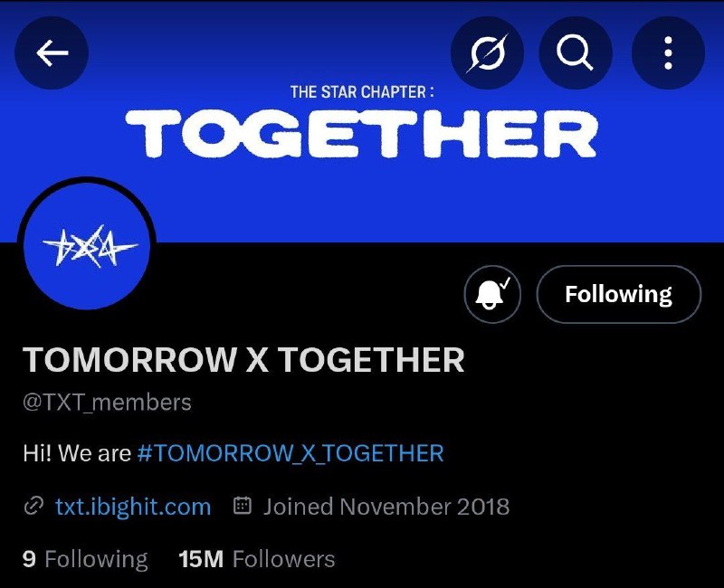
Task: Click THE STAR CHAPTER text in banner
Action: pos(362,92)
